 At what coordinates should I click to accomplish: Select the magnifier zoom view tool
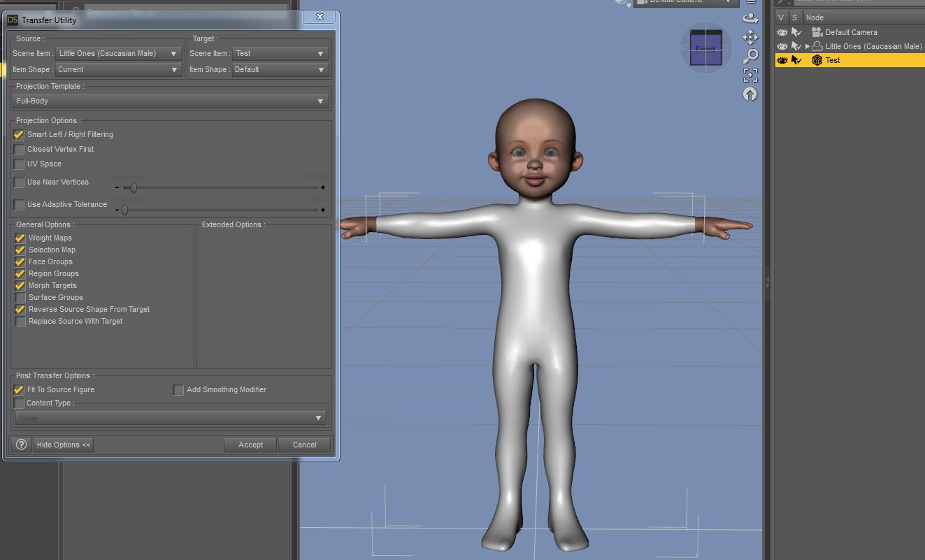(x=750, y=55)
